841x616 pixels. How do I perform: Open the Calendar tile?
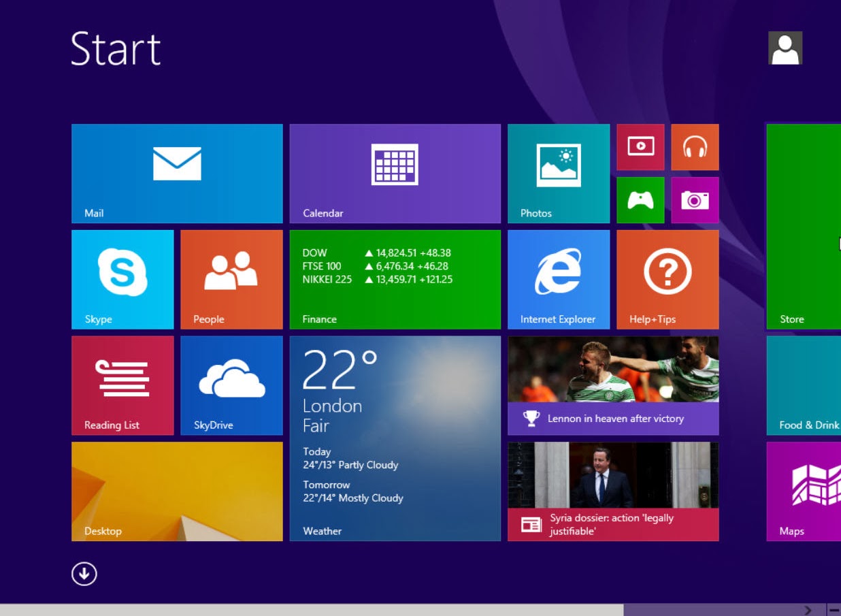[395, 174]
